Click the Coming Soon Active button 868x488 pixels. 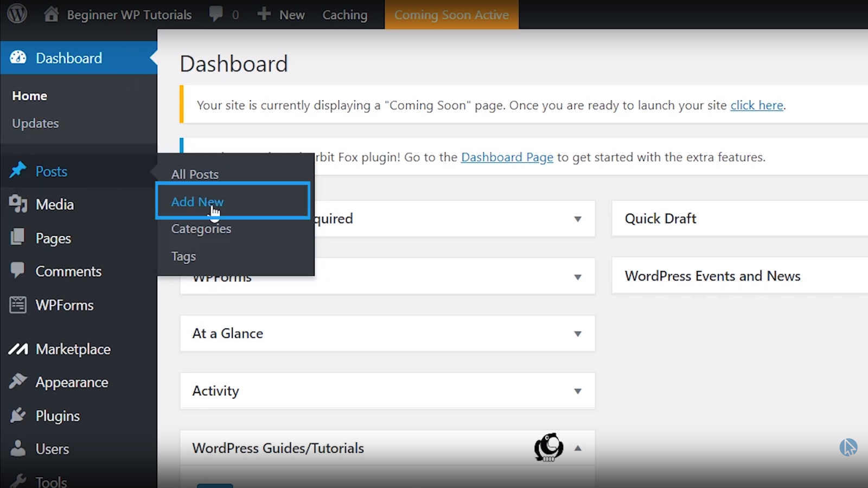pyautogui.click(x=451, y=15)
